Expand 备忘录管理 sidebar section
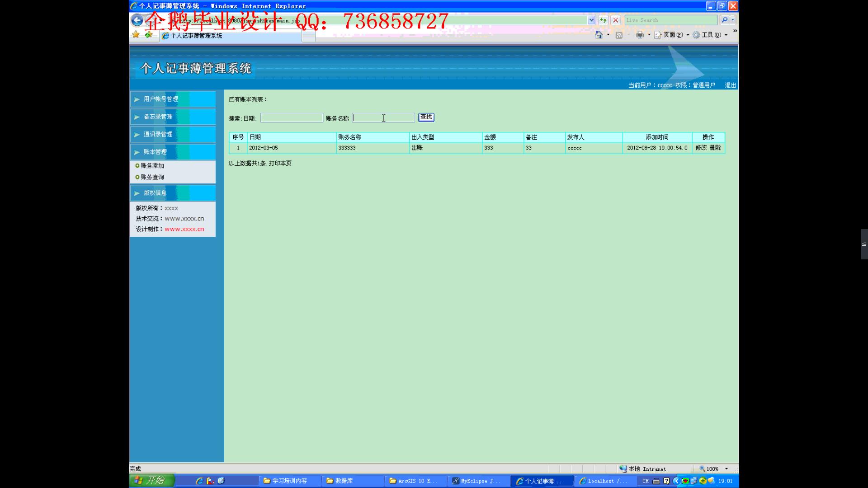The width and height of the screenshot is (868, 488). pyautogui.click(x=173, y=117)
